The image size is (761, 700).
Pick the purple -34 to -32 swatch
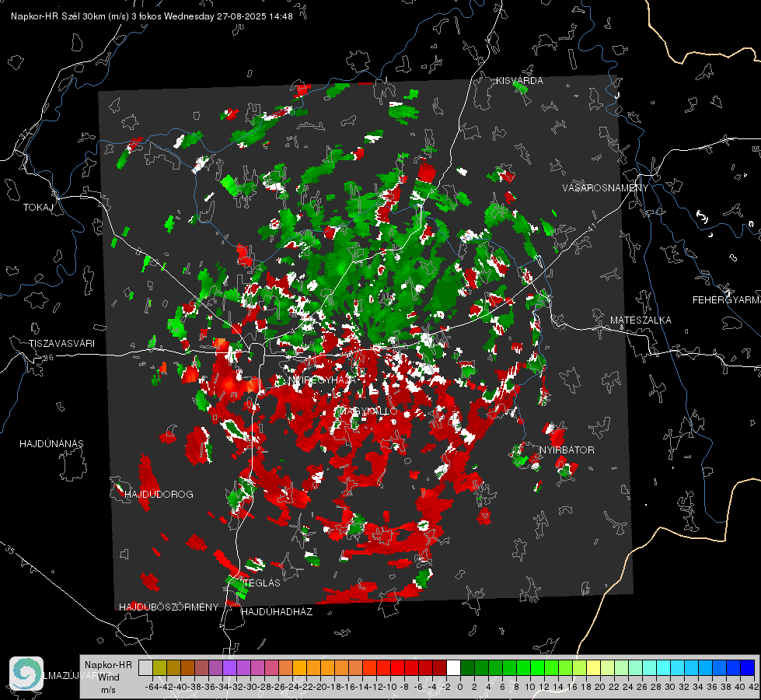[x=229, y=668]
